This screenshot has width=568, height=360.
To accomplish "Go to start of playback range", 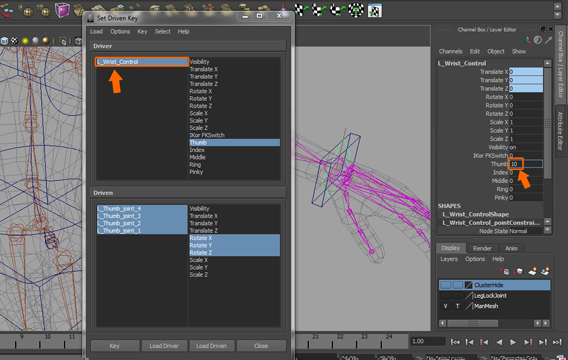I will pos(455,342).
